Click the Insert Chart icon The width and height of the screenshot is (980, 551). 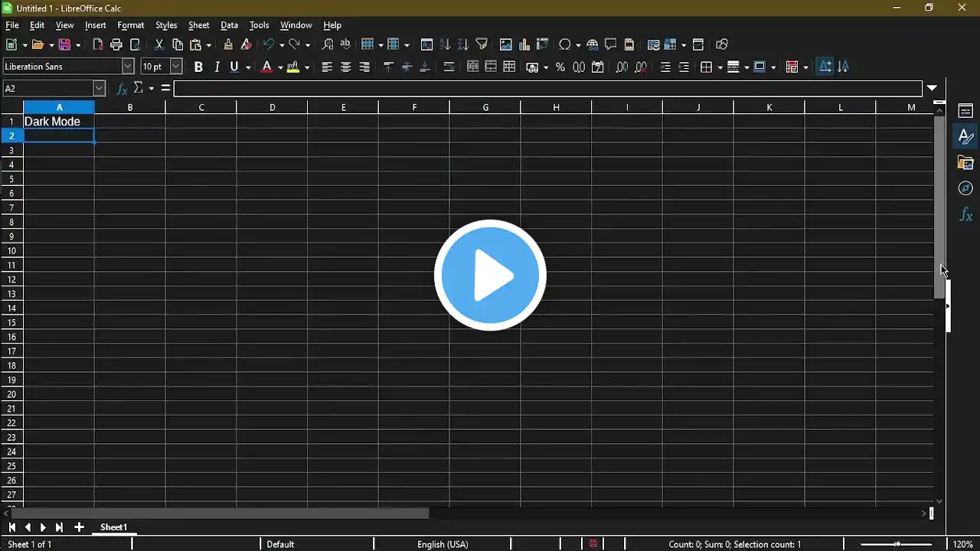524,44
